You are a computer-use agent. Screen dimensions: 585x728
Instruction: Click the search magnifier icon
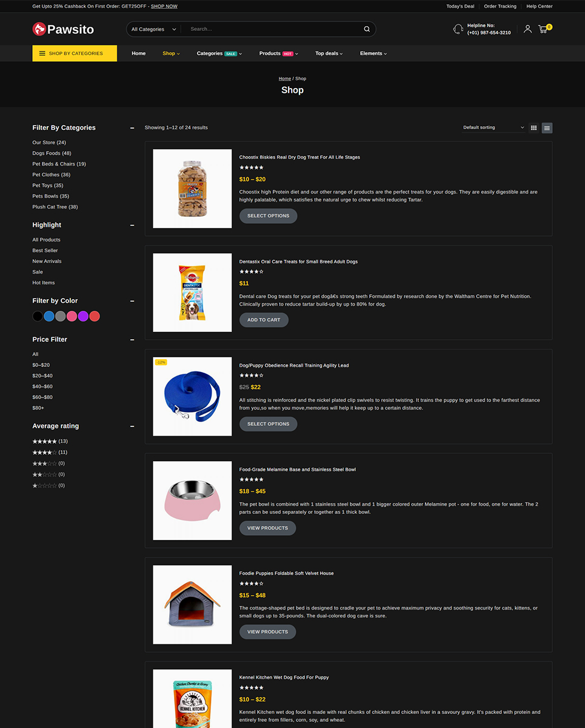[367, 29]
